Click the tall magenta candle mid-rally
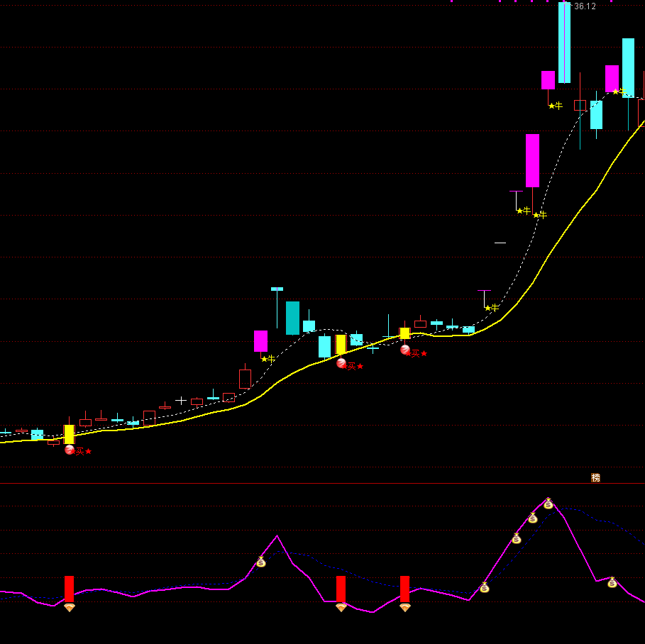 coord(532,160)
